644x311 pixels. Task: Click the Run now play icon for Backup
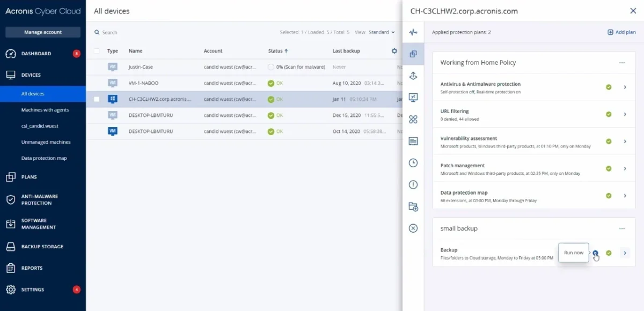[596, 253]
